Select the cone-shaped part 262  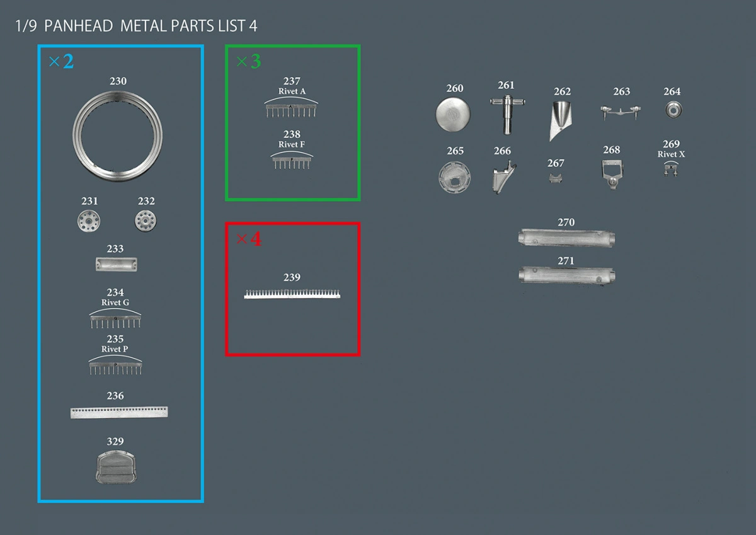560,120
